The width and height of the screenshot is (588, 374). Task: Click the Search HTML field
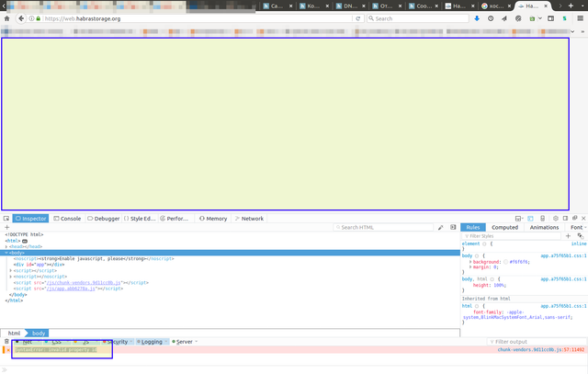[x=383, y=227]
